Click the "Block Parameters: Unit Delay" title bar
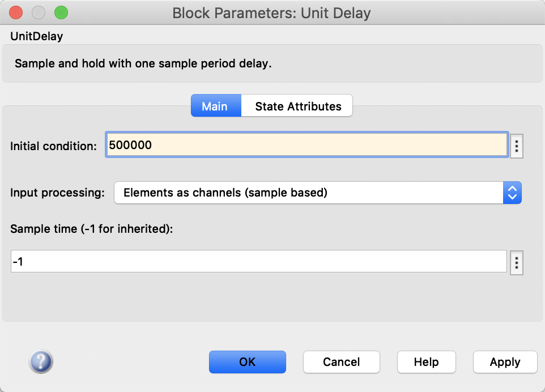 coord(272,12)
